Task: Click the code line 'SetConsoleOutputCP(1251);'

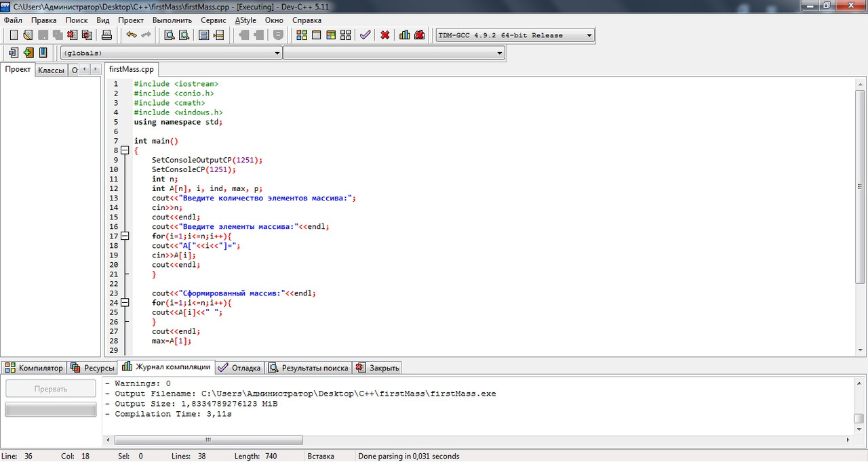Action: [207, 160]
